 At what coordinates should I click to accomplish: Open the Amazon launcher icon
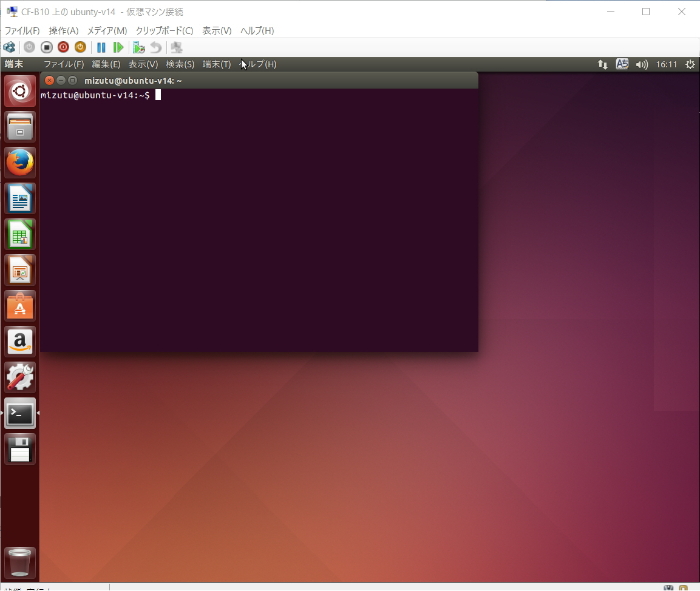tap(20, 342)
